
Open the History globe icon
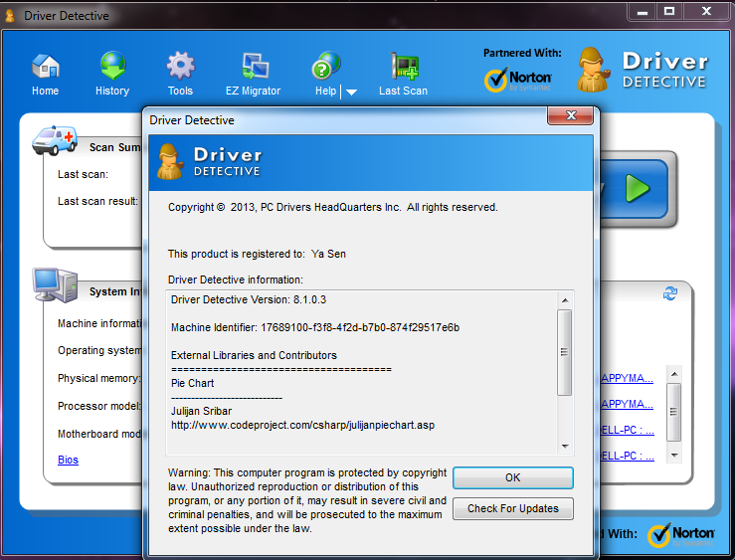pos(113,65)
